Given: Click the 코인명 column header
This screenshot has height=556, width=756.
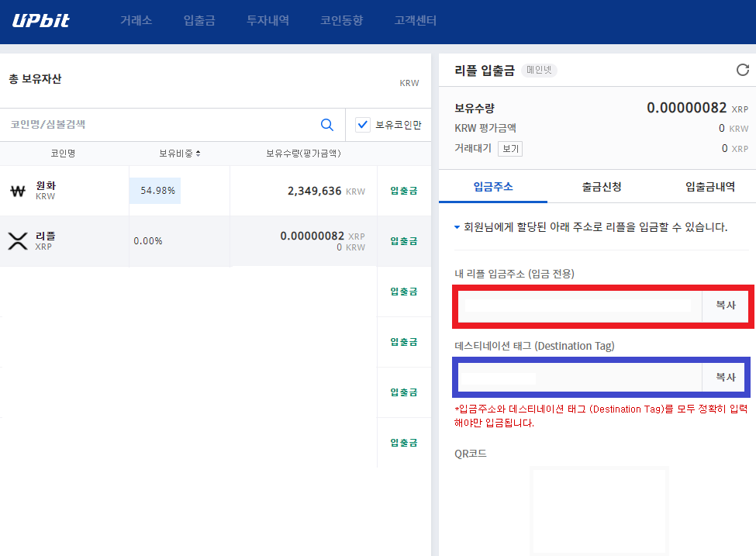Looking at the screenshot, I should pyautogui.click(x=63, y=154).
